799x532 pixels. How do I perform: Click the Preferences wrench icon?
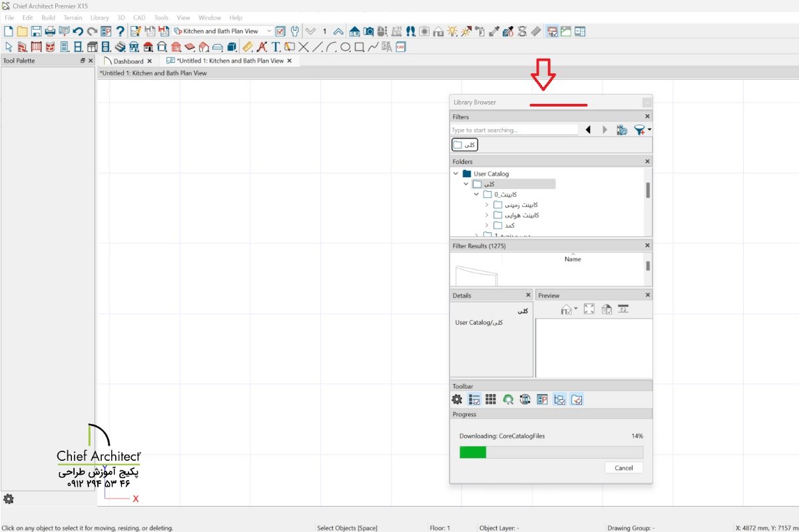point(294,31)
